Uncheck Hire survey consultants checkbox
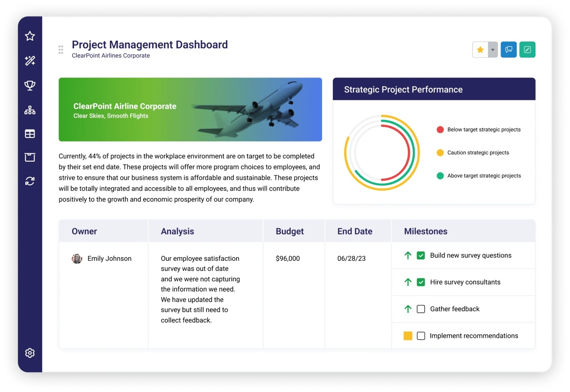The image size is (570, 392). pos(421,282)
